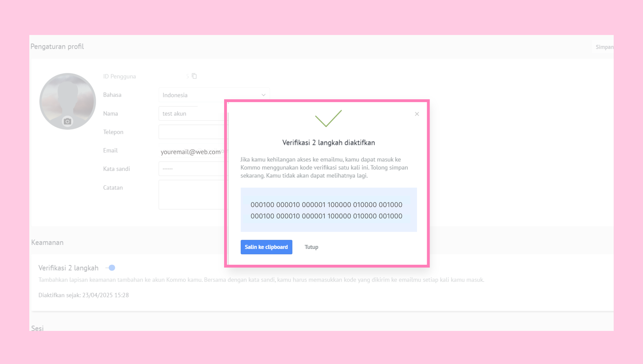Viewport: 643px width, 364px height.
Task: Click the camera icon on the avatar
Action: [67, 121]
